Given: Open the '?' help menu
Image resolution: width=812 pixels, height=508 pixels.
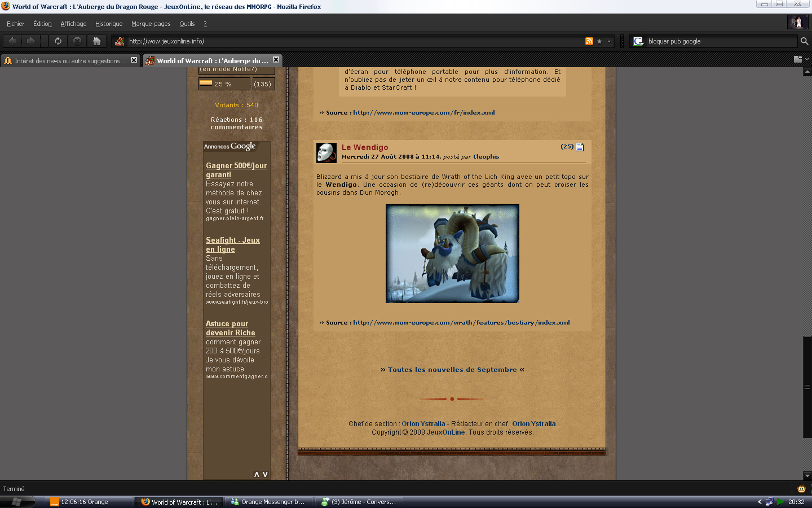Looking at the screenshot, I should 205,24.
